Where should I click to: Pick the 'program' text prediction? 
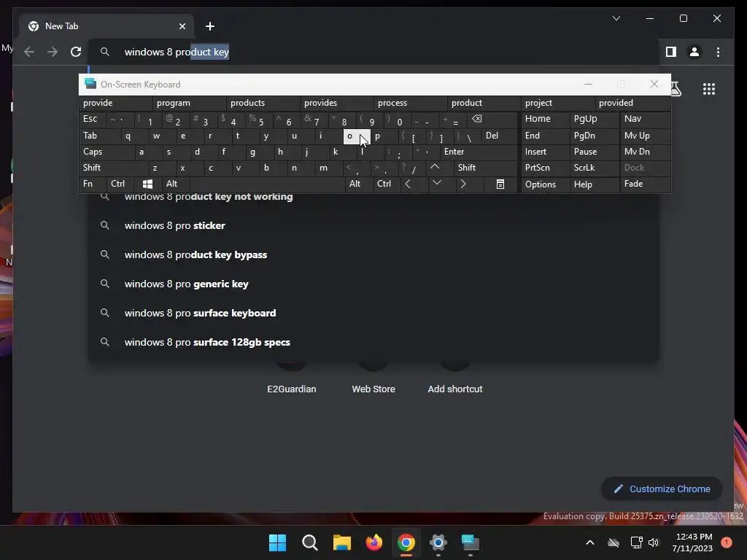189,103
